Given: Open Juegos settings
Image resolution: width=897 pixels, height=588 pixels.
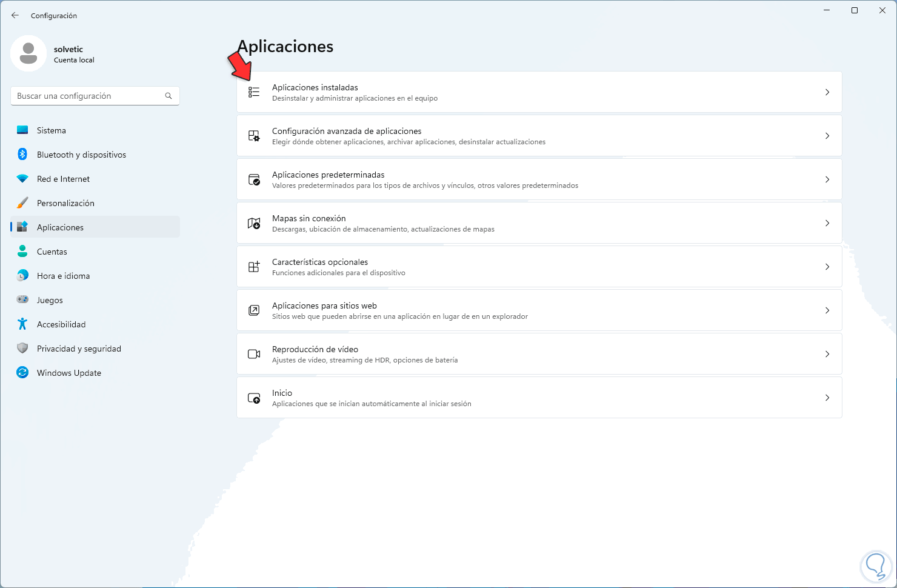Looking at the screenshot, I should (95, 300).
